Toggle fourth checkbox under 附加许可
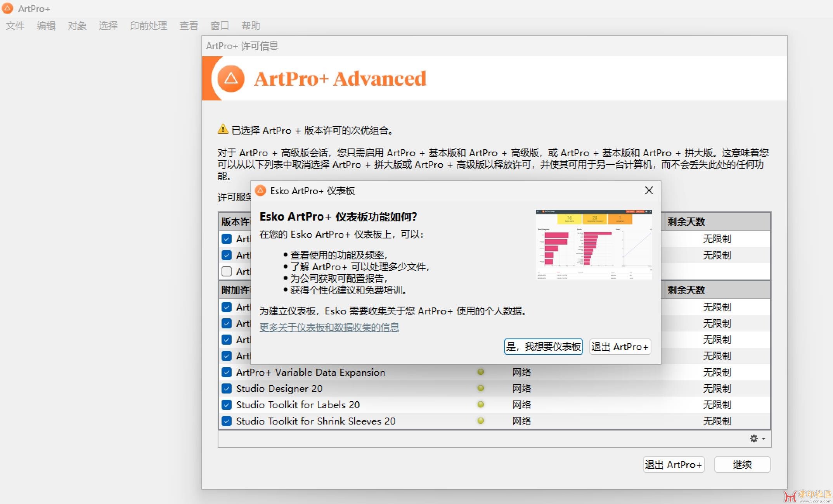833x504 pixels. pyautogui.click(x=227, y=356)
